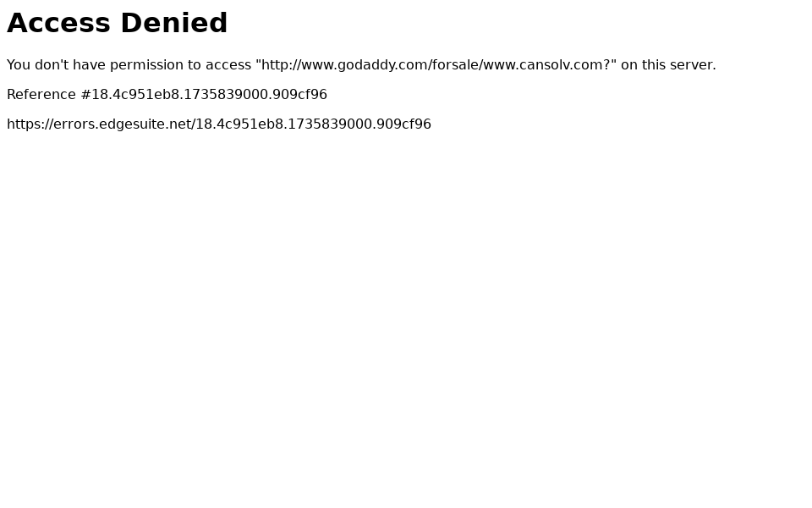Select reference number after the hash sign

[209, 95]
